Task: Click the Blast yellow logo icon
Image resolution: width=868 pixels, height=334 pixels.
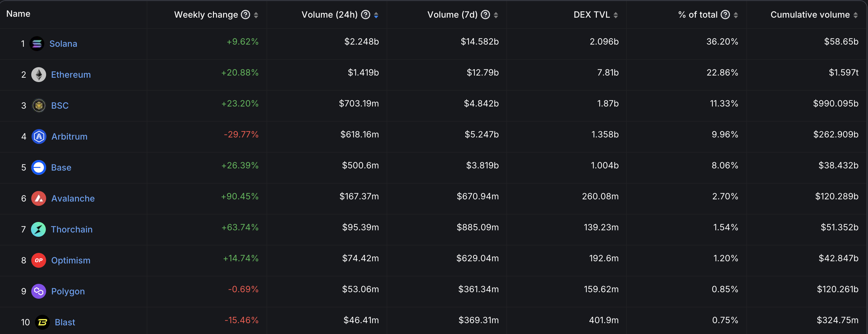Action: [x=42, y=323]
